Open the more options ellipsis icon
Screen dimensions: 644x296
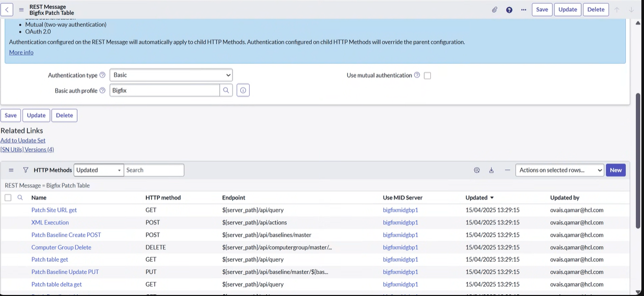click(523, 9)
